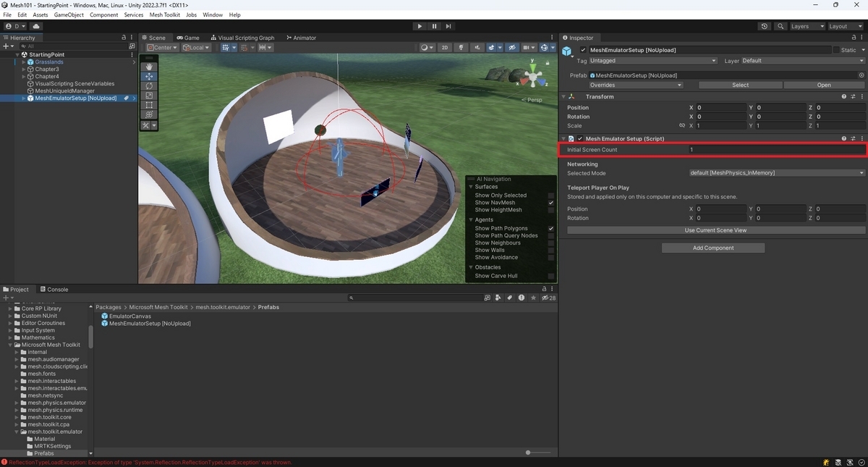The height and width of the screenshot is (467, 868).
Task: Switch to the Game tab
Action: click(187, 38)
